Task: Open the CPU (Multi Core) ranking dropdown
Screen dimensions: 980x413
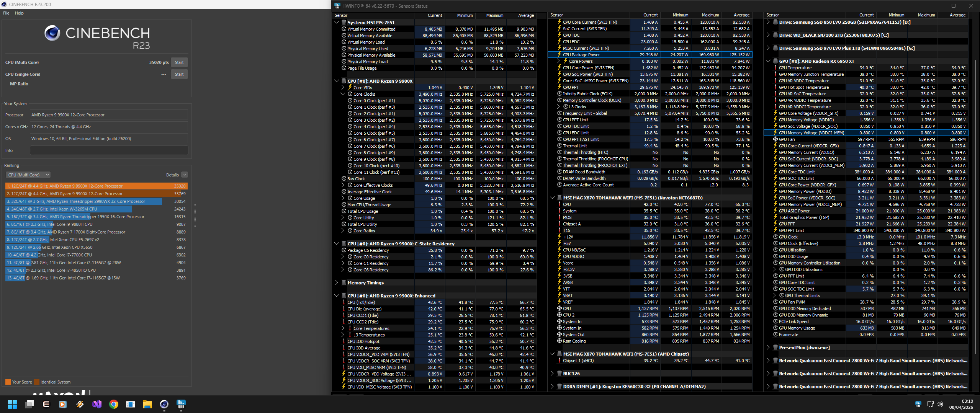Action: [28, 175]
